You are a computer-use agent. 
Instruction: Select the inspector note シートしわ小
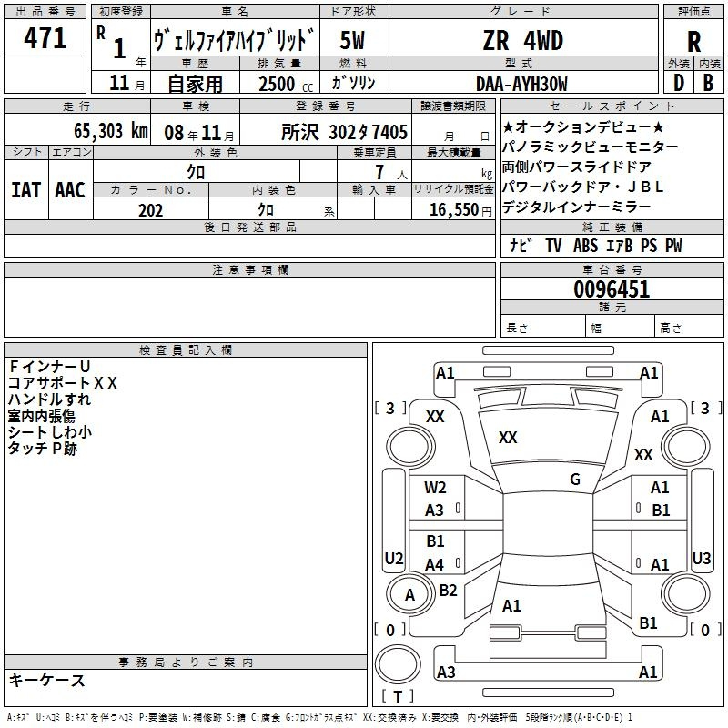(x=50, y=431)
